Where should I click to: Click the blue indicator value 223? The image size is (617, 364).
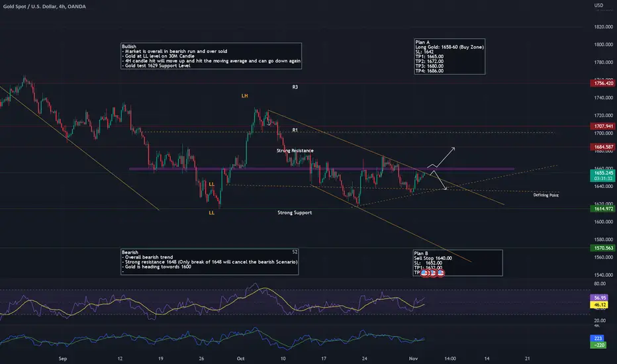click(x=598, y=338)
